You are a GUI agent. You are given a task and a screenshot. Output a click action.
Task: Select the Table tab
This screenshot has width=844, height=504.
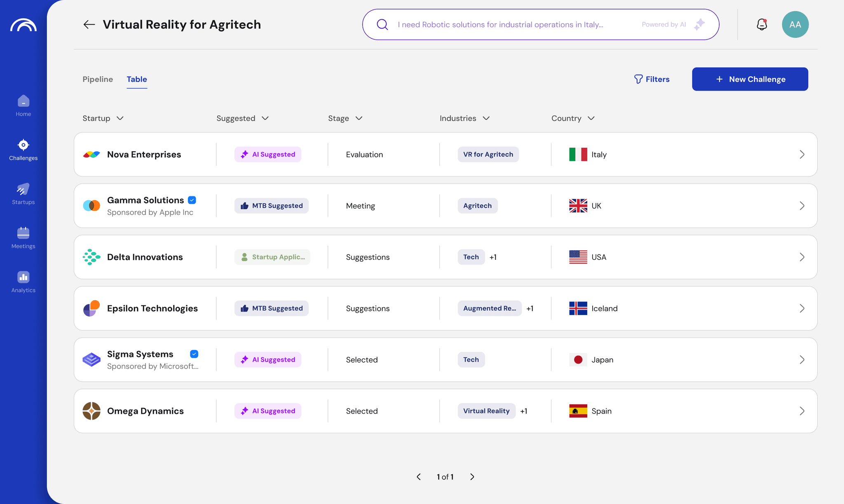click(137, 79)
